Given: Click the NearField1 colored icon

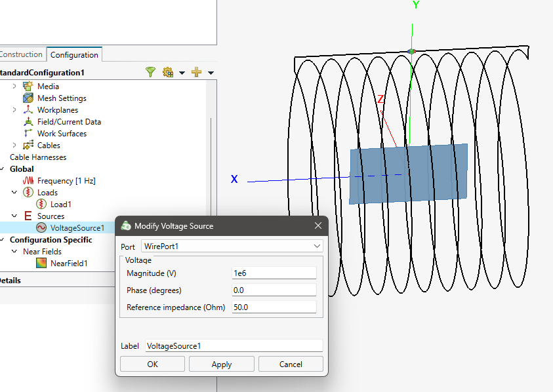Looking at the screenshot, I should click(41, 263).
